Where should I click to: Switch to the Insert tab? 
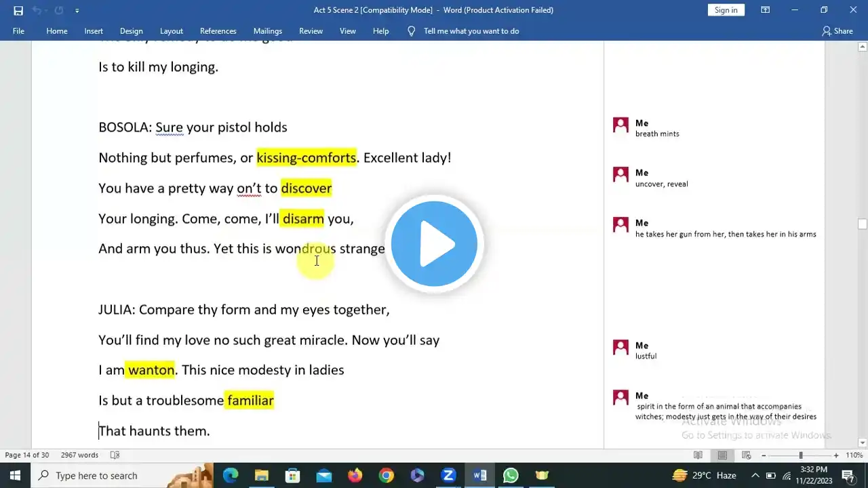94,31
